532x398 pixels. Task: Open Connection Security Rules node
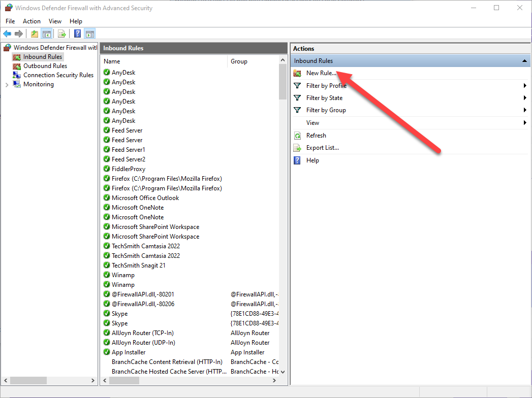(58, 75)
